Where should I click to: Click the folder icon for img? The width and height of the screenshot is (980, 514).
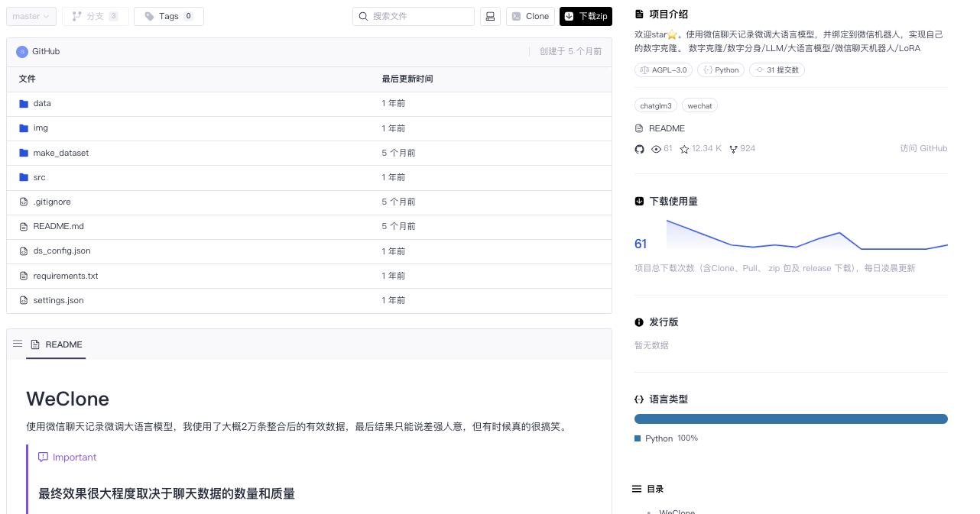[x=24, y=128]
